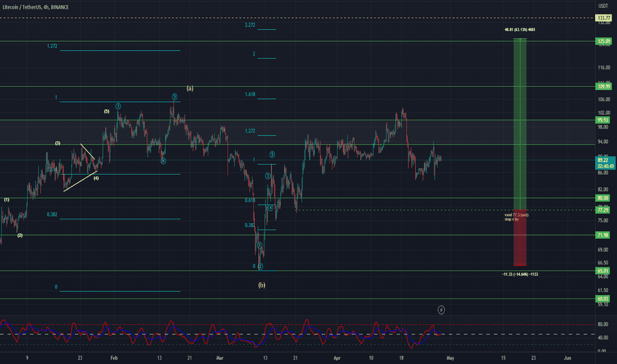Click the USDT currency label
The height and width of the screenshot is (364, 617).
tap(603, 6)
